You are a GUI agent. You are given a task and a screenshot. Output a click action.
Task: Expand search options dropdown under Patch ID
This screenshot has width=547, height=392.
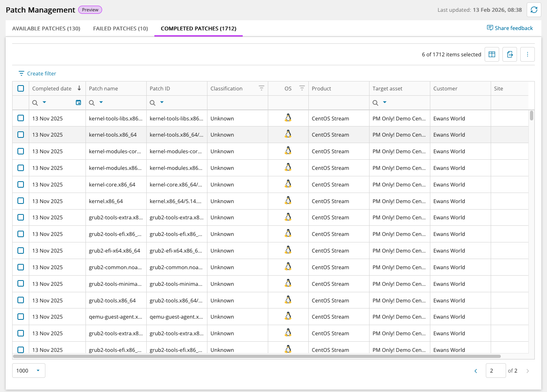coord(162,103)
